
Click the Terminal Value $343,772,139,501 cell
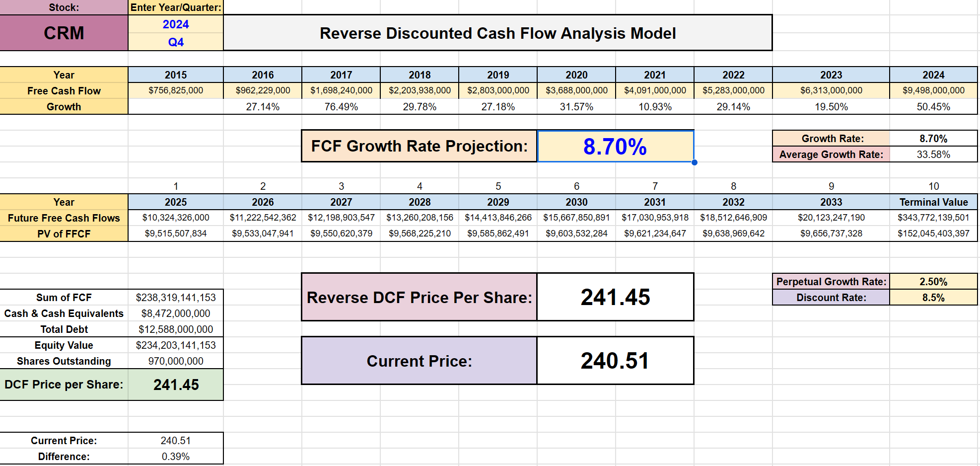[933, 218]
